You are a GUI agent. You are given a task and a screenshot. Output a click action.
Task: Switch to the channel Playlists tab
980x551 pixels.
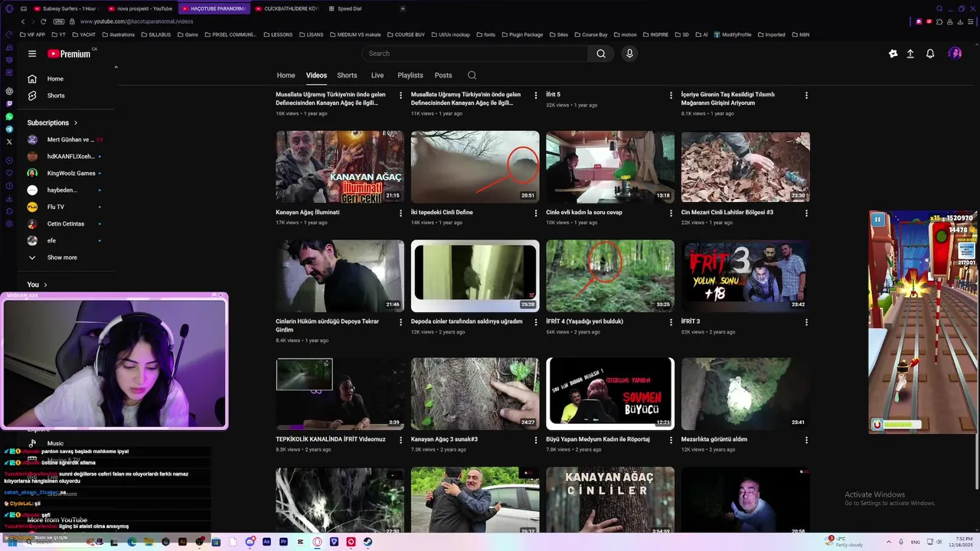pos(410,75)
